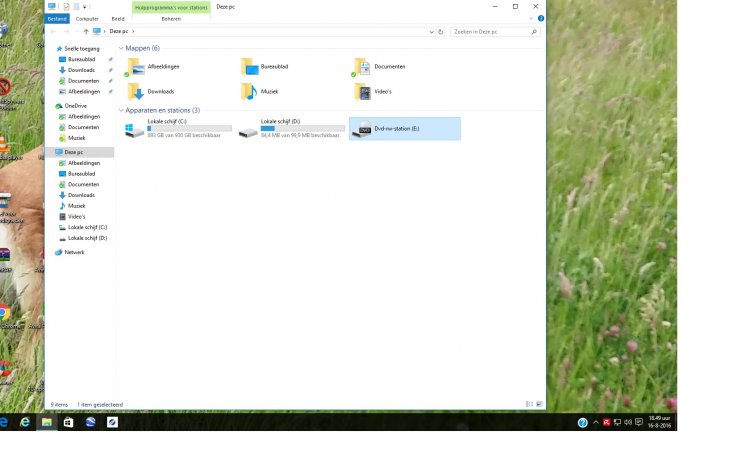Open the Bestand tab
Viewport: 750px width, 469px height.
57,19
